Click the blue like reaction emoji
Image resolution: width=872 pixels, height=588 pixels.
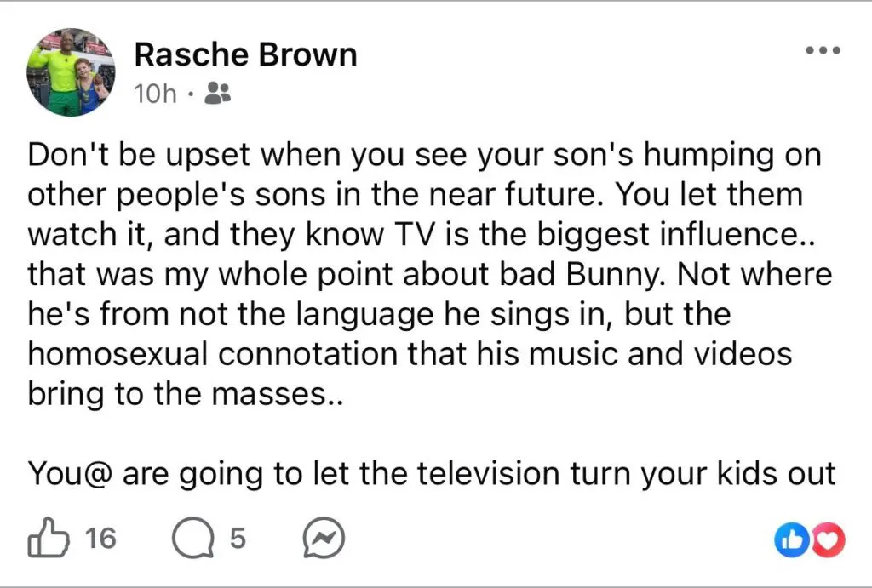789,539
